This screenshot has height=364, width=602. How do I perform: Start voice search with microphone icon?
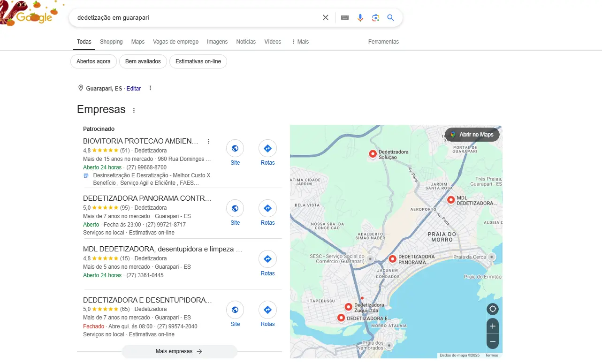click(360, 18)
